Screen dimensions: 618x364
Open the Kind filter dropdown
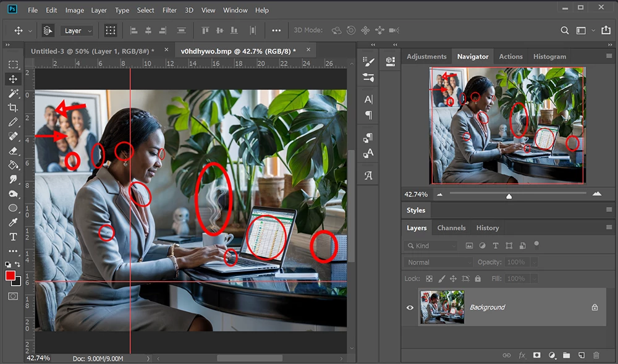coord(430,246)
